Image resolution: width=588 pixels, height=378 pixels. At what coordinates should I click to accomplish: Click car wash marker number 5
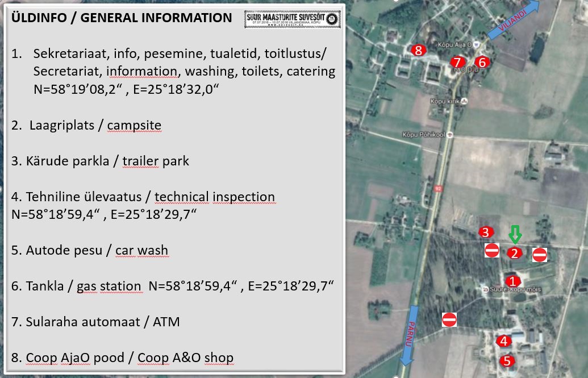point(507,360)
